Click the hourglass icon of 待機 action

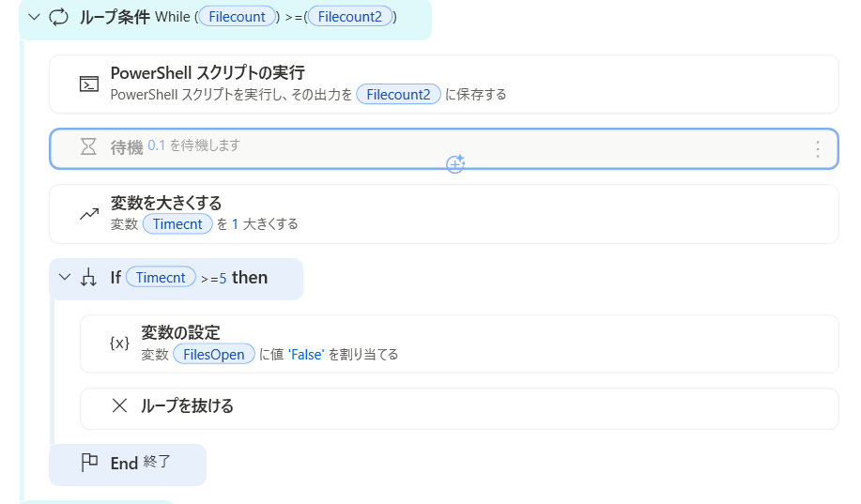[x=89, y=147]
